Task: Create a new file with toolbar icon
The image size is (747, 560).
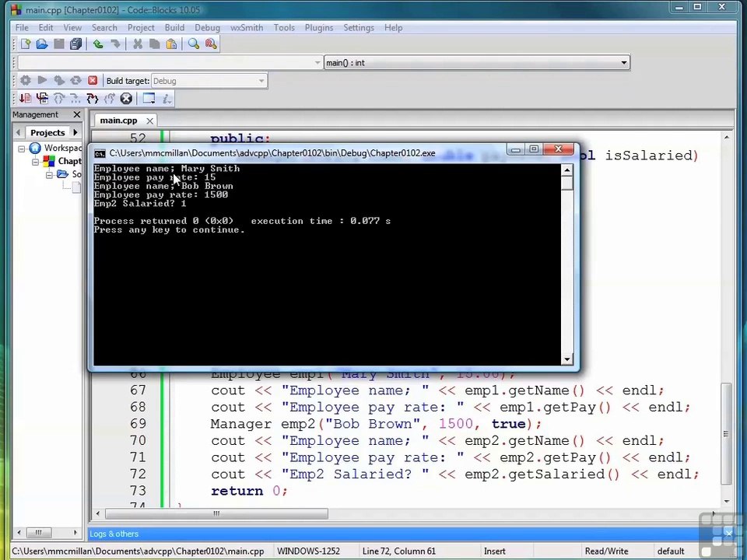Action: click(26, 44)
